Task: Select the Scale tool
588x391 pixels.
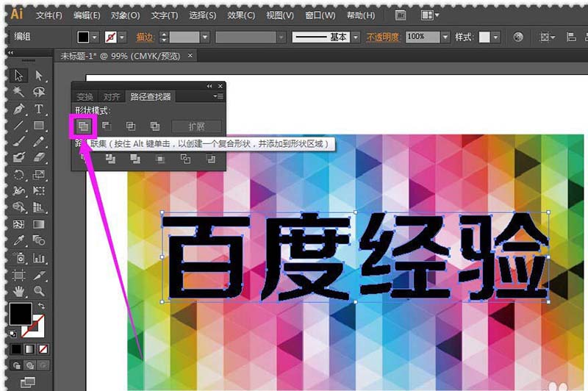Action: click(39, 174)
